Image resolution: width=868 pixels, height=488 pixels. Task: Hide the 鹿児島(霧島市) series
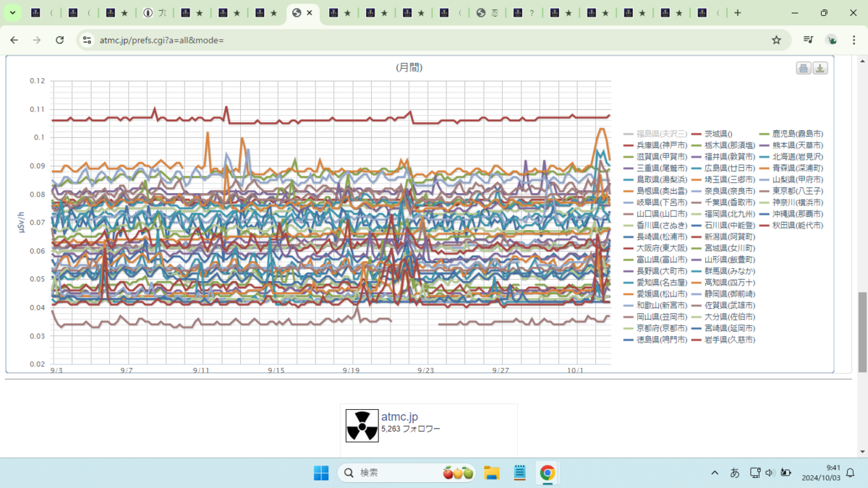[791, 134]
